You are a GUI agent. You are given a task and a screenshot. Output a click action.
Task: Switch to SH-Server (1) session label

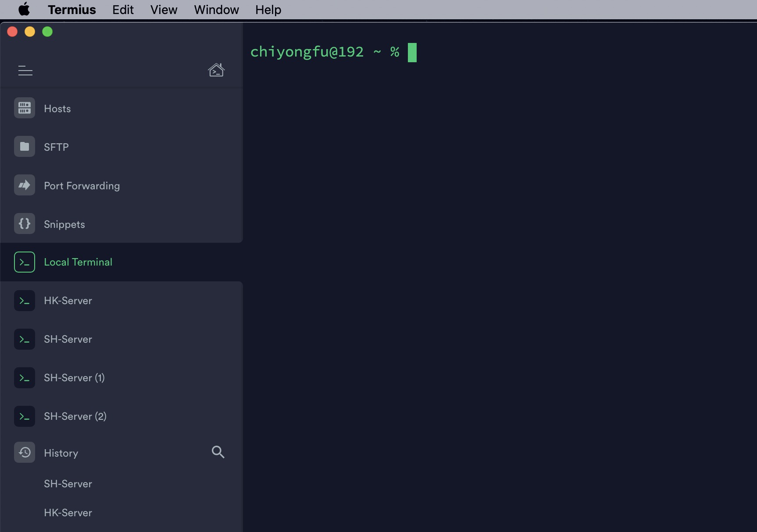(x=74, y=378)
